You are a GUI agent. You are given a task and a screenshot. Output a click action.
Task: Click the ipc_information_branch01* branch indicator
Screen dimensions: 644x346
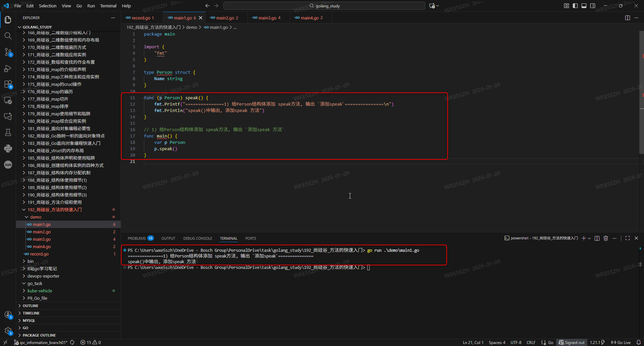tap(41, 342)
